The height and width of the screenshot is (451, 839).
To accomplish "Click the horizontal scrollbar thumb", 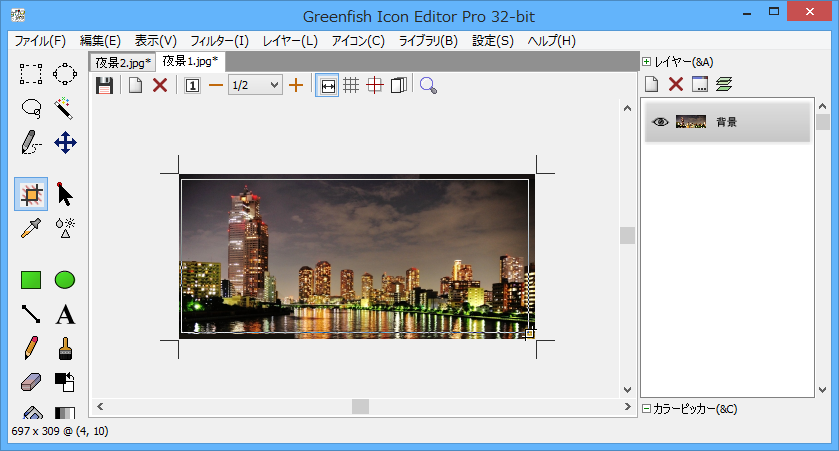I will pyautogui.click(x=360, y=406).
